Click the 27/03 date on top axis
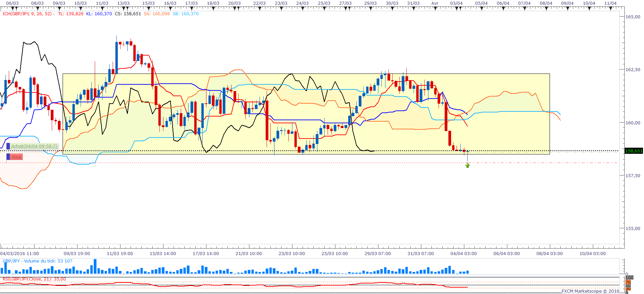Image resolution: width=644 pixels, height=294 pixels. (346, 3)
